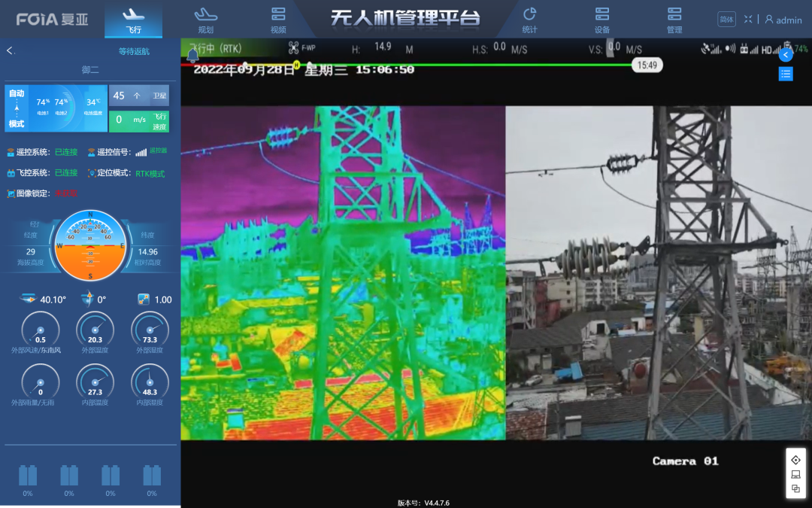Open the 设备 (Device) section icon

pyautogui.click(x=602, y=20)
